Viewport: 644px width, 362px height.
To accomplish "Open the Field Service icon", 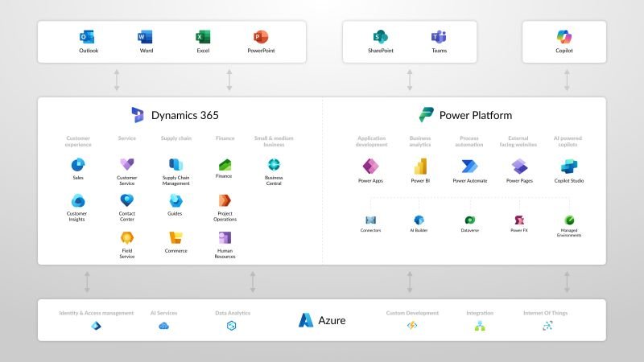I will [x=127, y=237].
